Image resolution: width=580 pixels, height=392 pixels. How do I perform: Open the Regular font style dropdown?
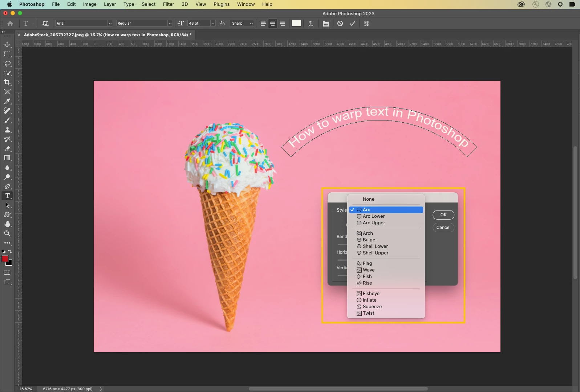click(x=144, y=23)
